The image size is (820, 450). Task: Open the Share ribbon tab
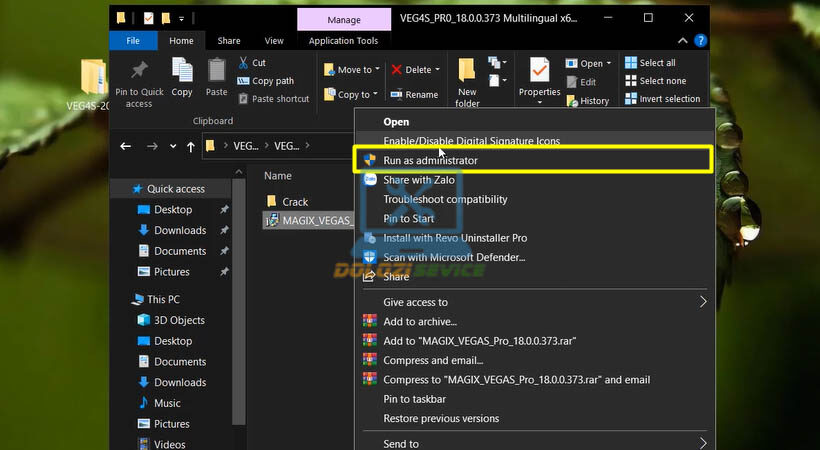coord(229,41)
